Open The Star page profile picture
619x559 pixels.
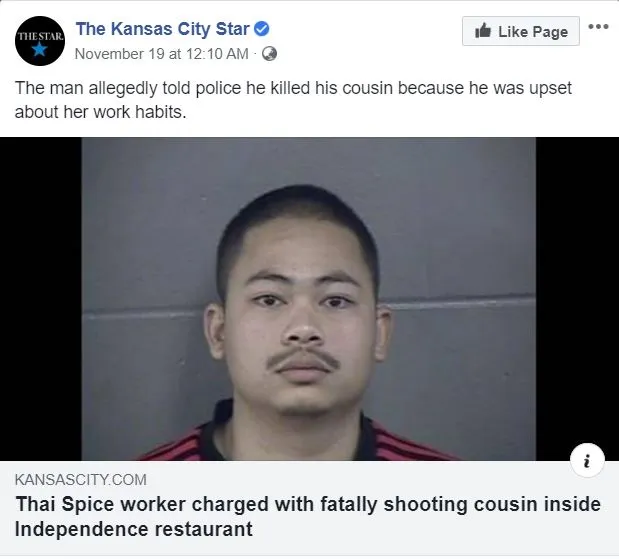tap(40, 41)
